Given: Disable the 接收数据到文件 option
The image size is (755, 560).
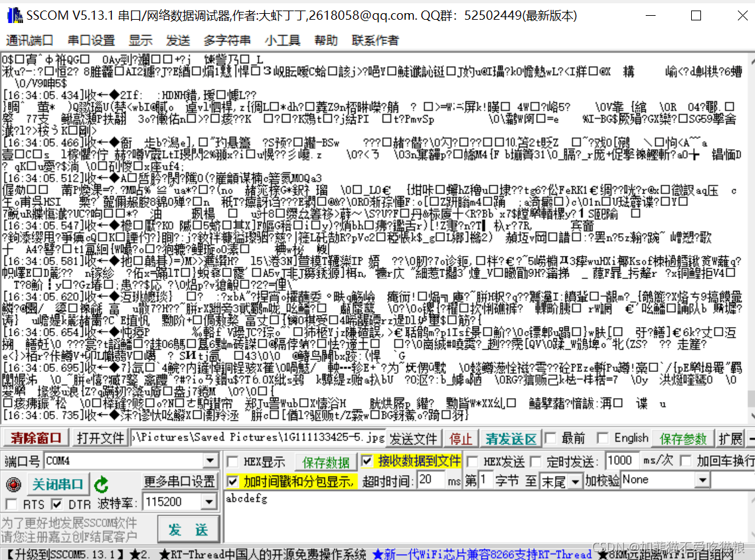Looking at the screenshot, I should pos(365,461).
